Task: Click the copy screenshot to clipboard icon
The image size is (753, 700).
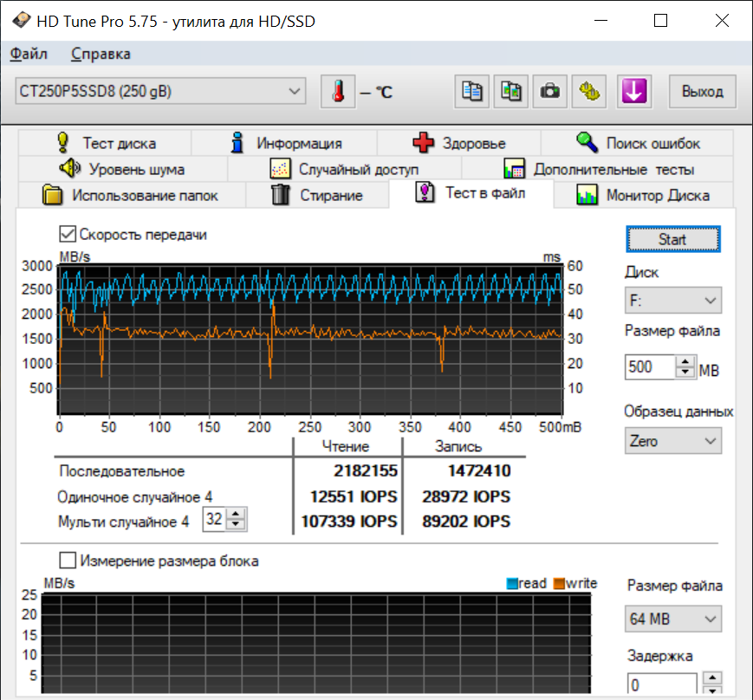Action: [x=510, y=91]
